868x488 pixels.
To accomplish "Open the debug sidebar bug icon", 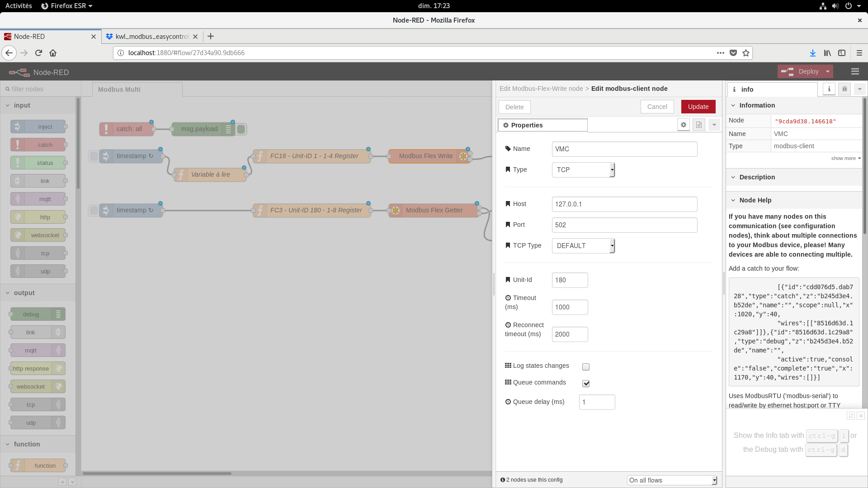I will click(x=844, y=89).
